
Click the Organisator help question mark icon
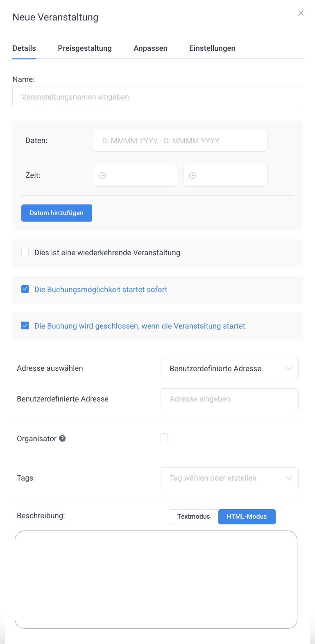pyautogui.click(x=62, y=438)
